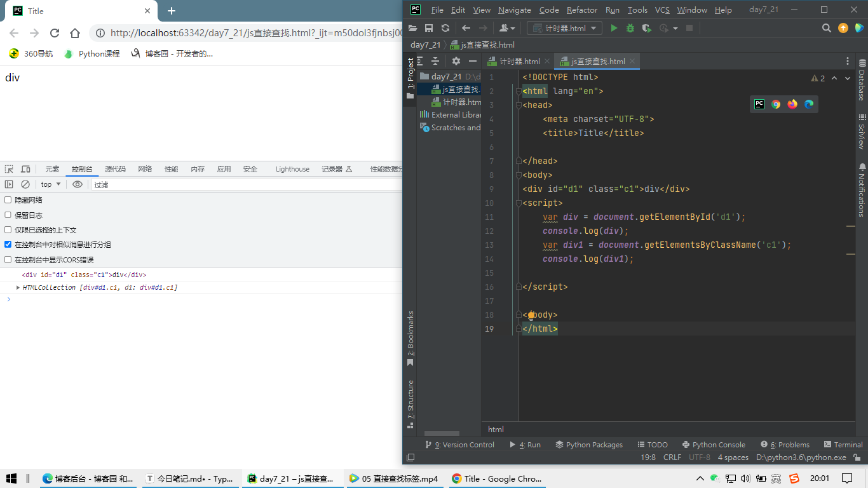
Task: Open in Edge from editor browser popup
Action: [x=809, y=104]
